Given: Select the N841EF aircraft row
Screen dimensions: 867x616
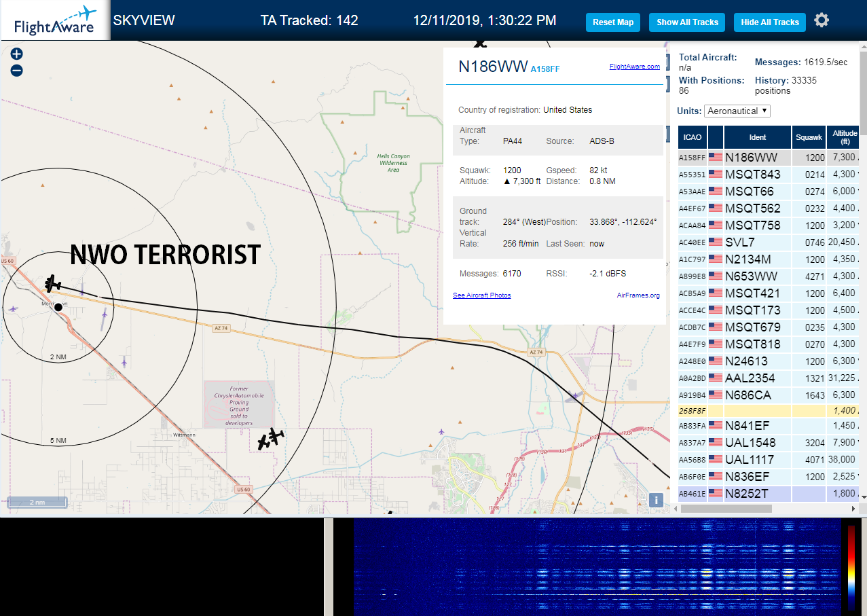Looking at the screenshot, I should [769, 426].
